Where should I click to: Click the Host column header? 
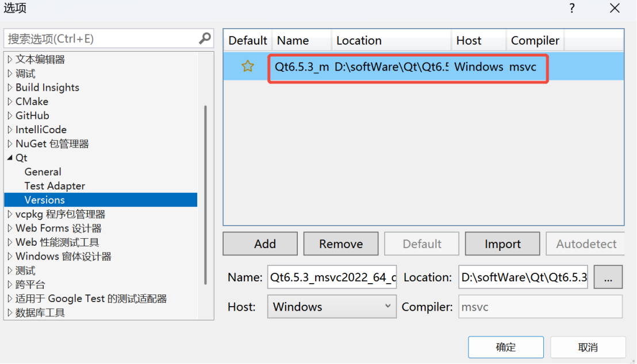click(468, 40)
